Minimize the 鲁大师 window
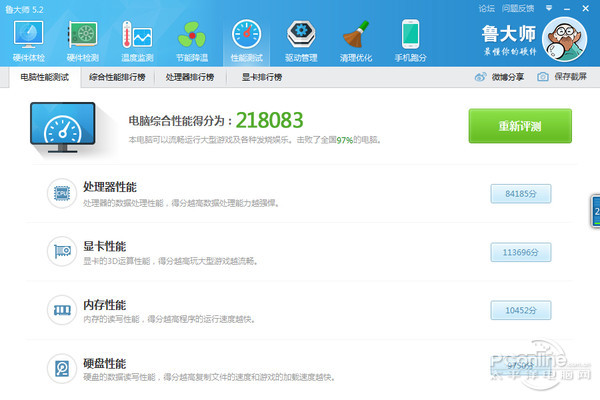 tap(567, 9)
